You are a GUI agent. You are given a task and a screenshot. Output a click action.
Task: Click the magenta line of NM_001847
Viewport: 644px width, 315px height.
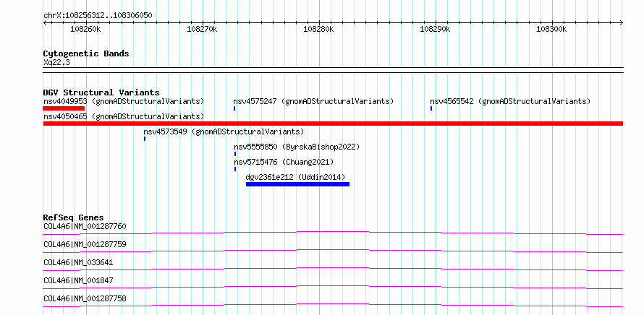tap(333, 286)
